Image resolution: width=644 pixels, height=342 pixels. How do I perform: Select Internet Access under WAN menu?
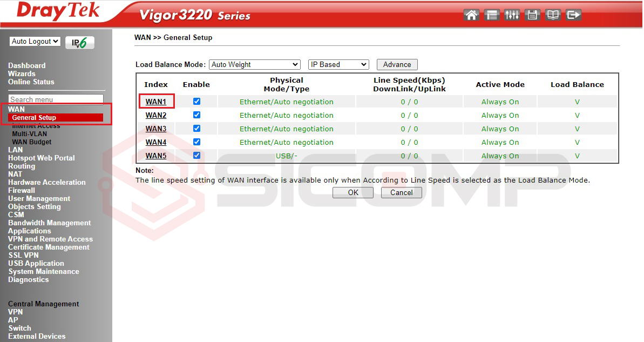click(x=36, y=126)
